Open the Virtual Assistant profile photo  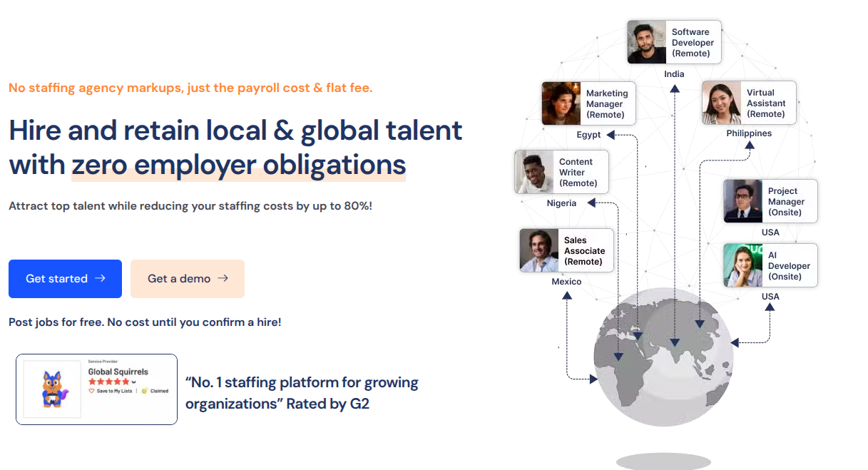[x=722, y=103]
